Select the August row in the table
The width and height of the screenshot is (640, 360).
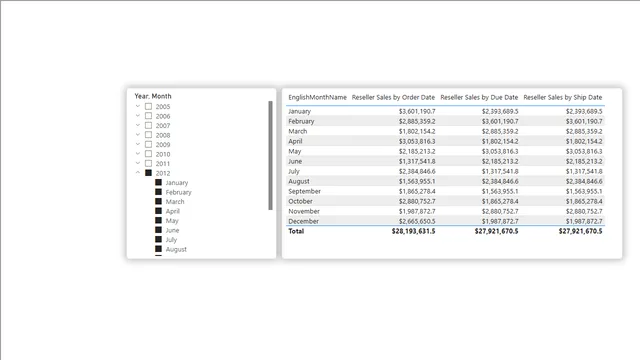coord(445,181)
